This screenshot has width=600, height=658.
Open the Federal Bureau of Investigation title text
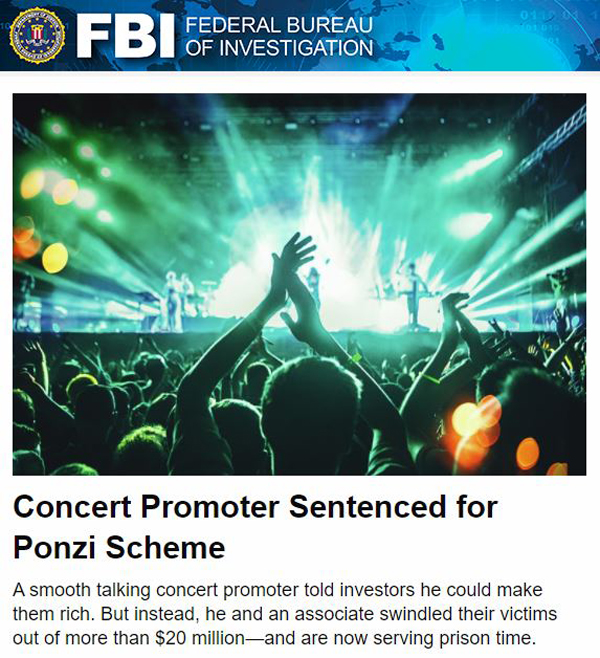pyautogui.click(x=279, y=36)
